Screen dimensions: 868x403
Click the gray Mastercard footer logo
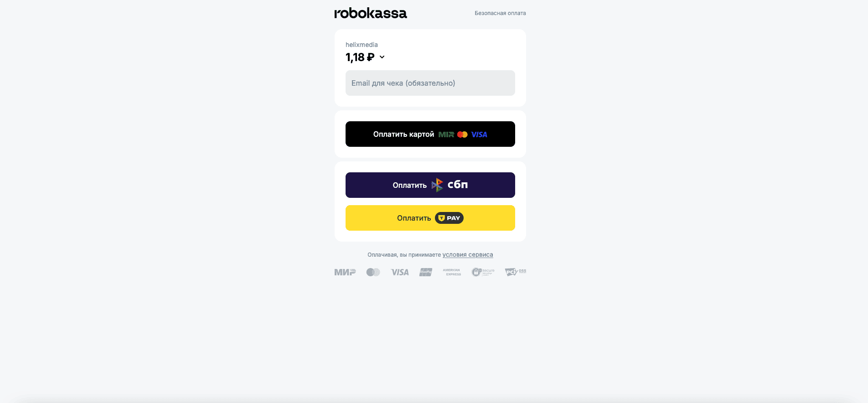click(373, 272)
